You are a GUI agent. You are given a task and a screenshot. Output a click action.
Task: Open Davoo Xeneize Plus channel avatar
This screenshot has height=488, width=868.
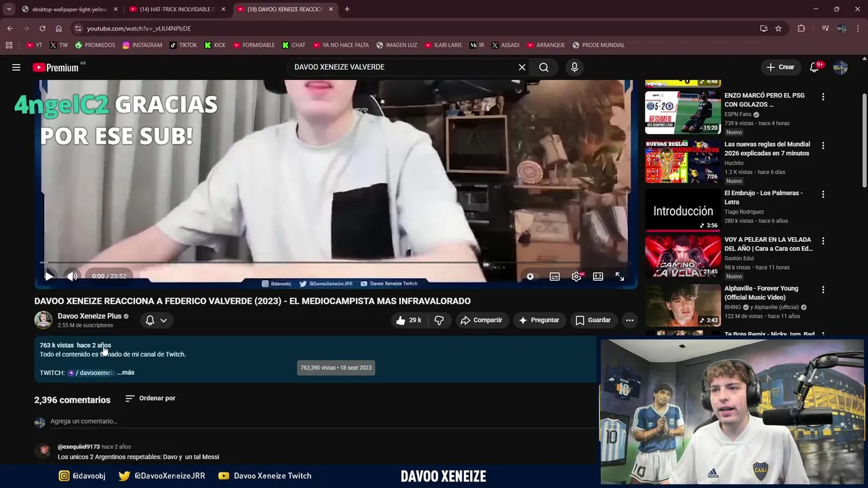[x=43, y=320]
